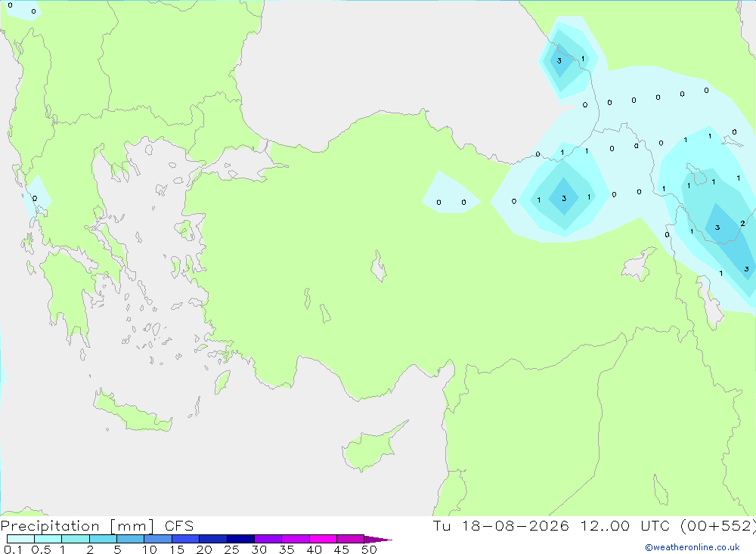Viewport: 756px width, 554px height.
Task: Click the '0.1' legend scale label
Action: (x=13, y=549)
